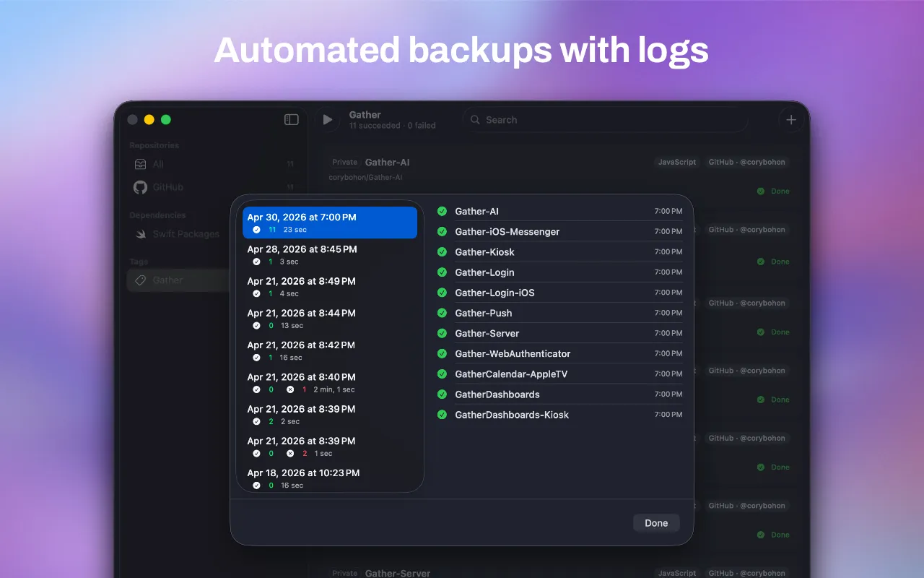
Task: Open the Apr 21, 2026 8:44 PM log
Action: pyautogui.click(x=330, y=318)
